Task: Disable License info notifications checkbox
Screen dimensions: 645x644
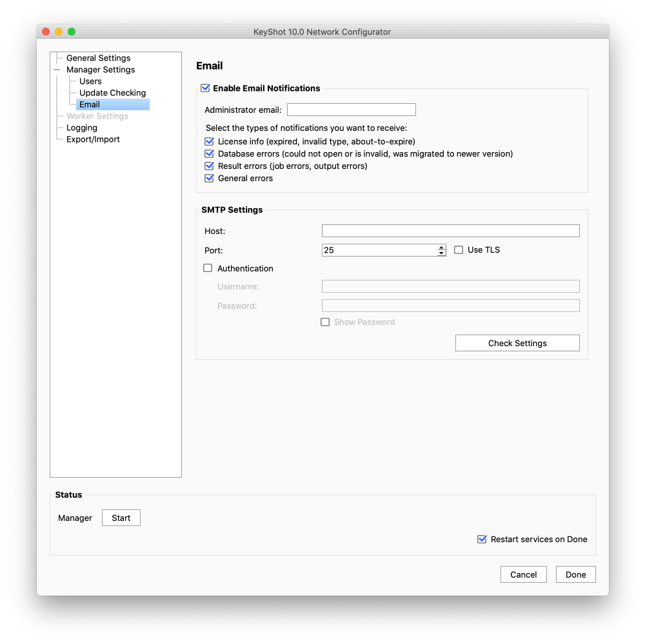Action: coord(209,141)
